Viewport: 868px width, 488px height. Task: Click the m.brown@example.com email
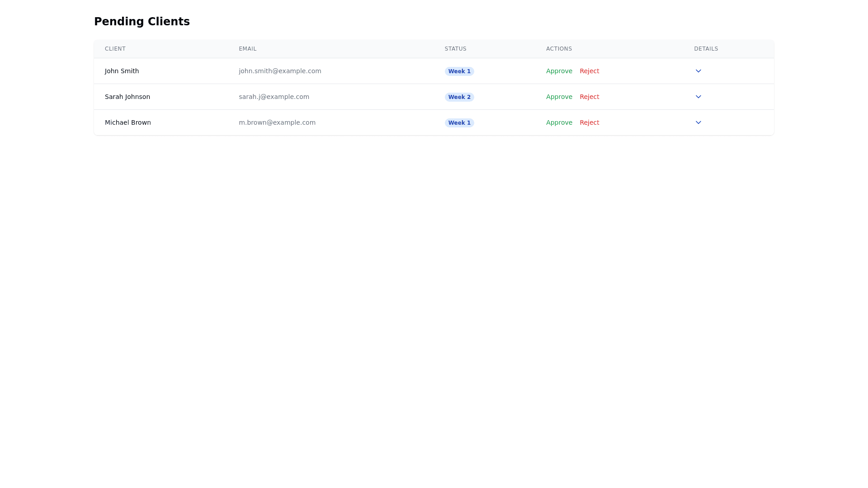pos(277,122)
